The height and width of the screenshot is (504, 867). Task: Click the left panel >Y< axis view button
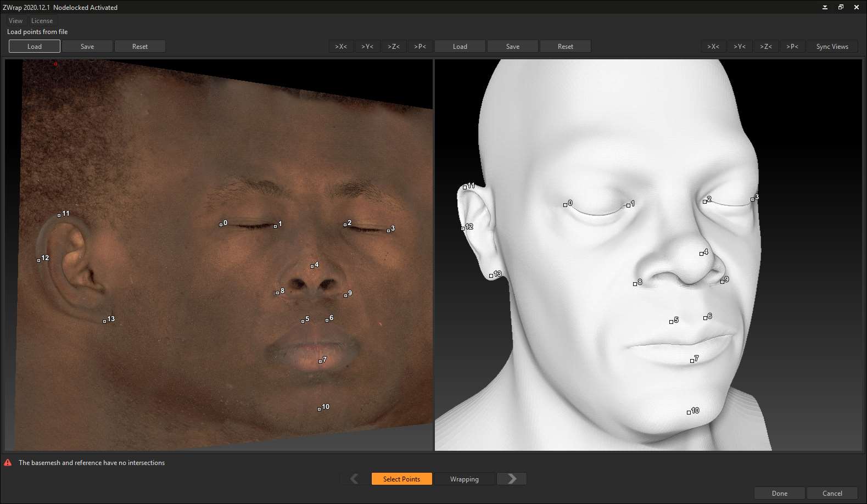[367, 47]
